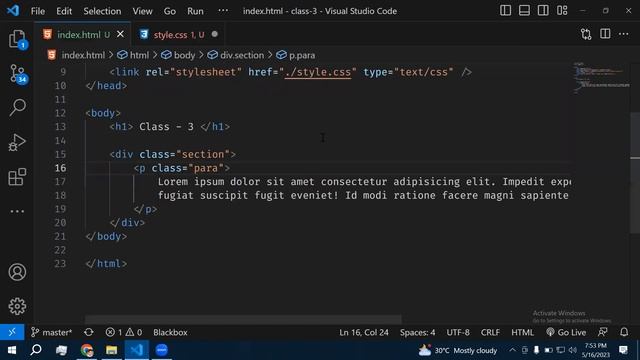The height and width of the screenshot is (360, 640).
Task: Open the Explorer view in activity bar
Action: [17, 39]
